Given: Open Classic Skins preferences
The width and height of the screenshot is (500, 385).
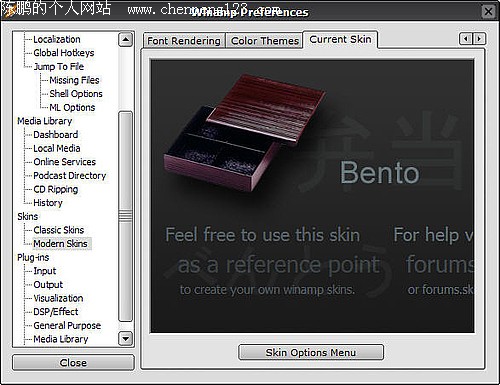Looking at the screenshot, I should click(58, 230).
